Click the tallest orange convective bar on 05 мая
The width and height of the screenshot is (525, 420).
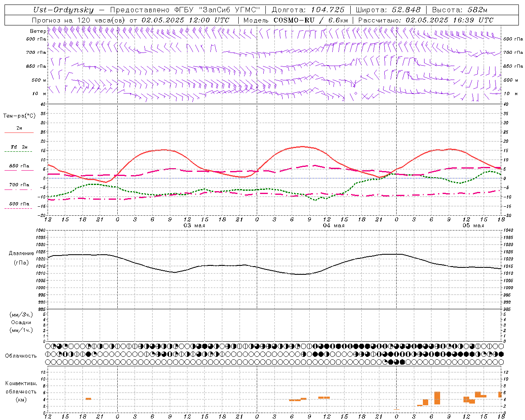coord(437,398)
